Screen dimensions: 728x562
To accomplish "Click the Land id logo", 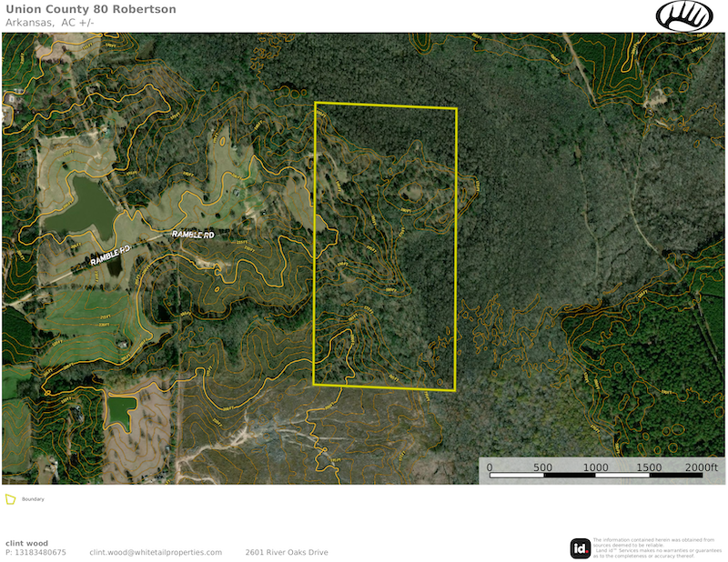I will click(x=580, y=547).
